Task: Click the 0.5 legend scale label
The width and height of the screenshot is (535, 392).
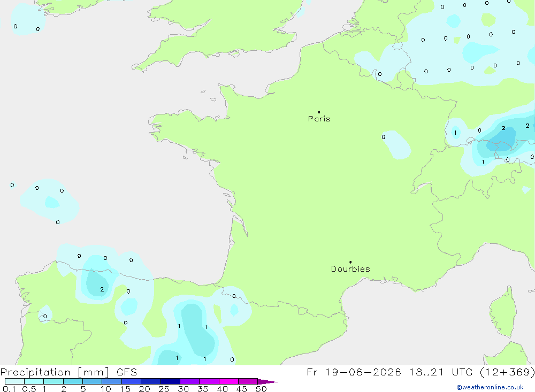Action: pos(29,389)
